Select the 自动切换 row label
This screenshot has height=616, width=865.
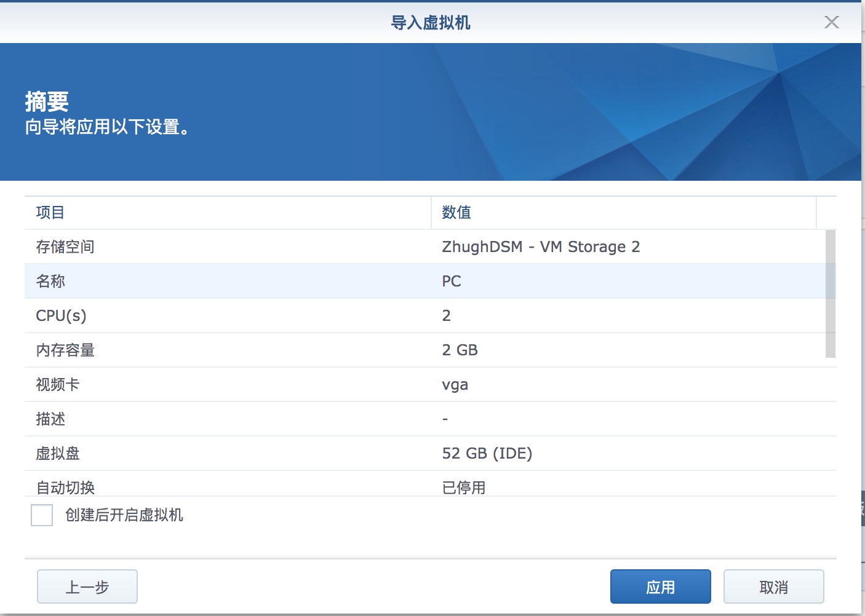65,488
